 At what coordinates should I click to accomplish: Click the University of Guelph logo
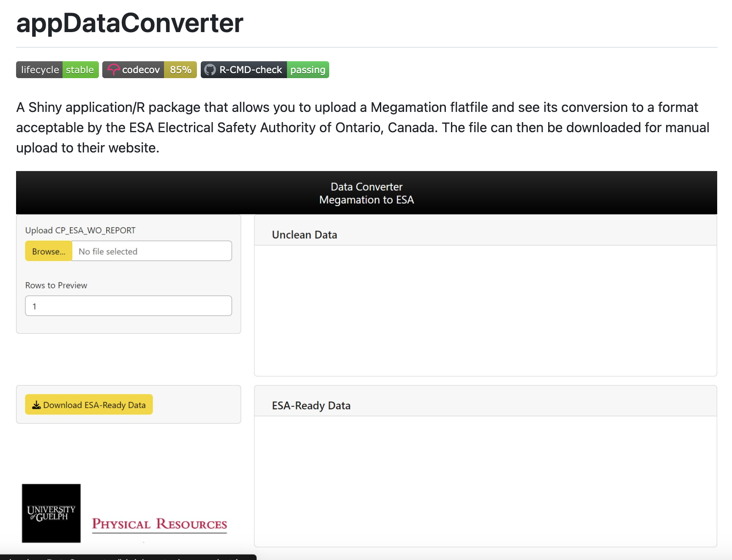point(51,513)
